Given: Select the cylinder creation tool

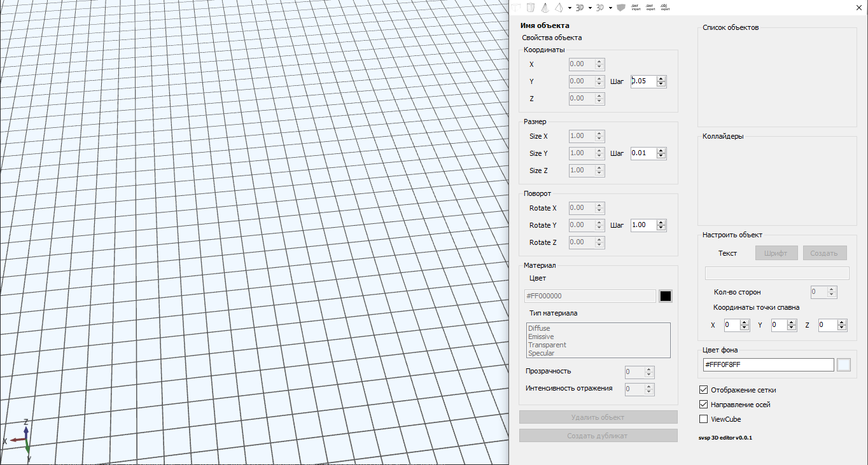Looking at the screenshot, I should (531, 7).
